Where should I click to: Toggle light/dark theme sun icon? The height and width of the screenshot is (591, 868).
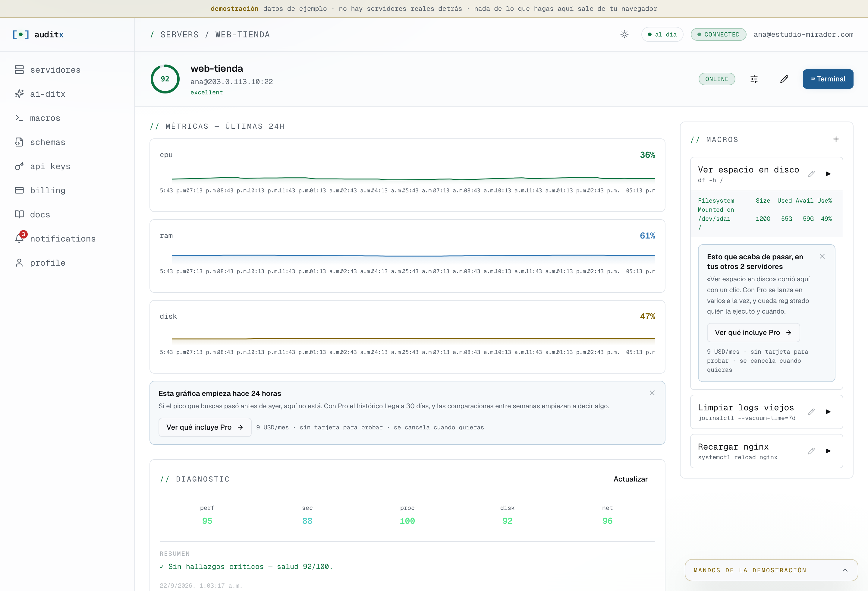(624, 34)
